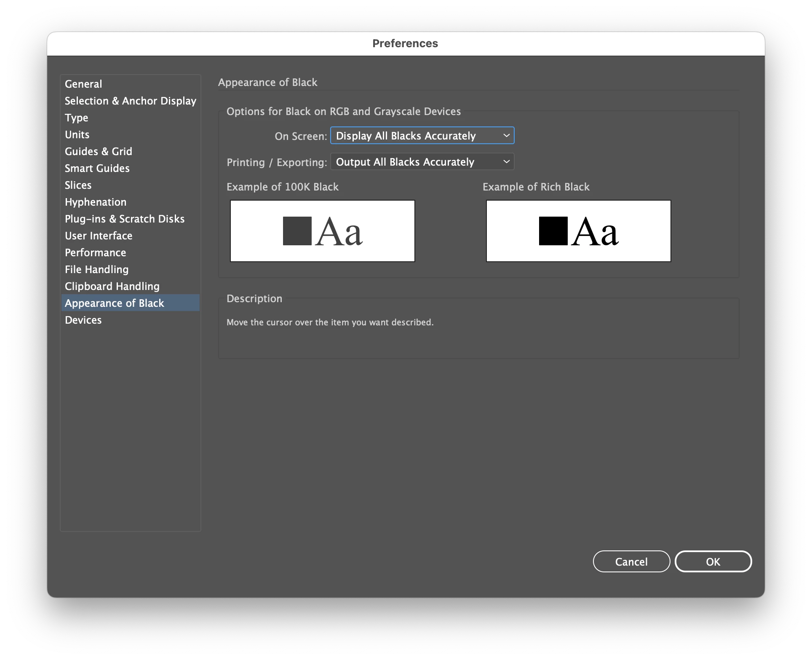Open the Type preferences section
Screen dimensions: 812x660
click(77, 118)
